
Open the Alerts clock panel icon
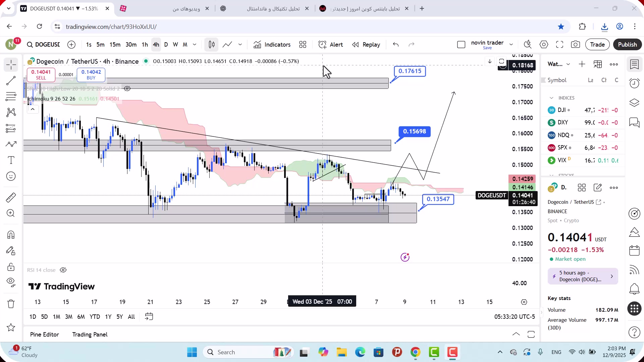[634, 83]
